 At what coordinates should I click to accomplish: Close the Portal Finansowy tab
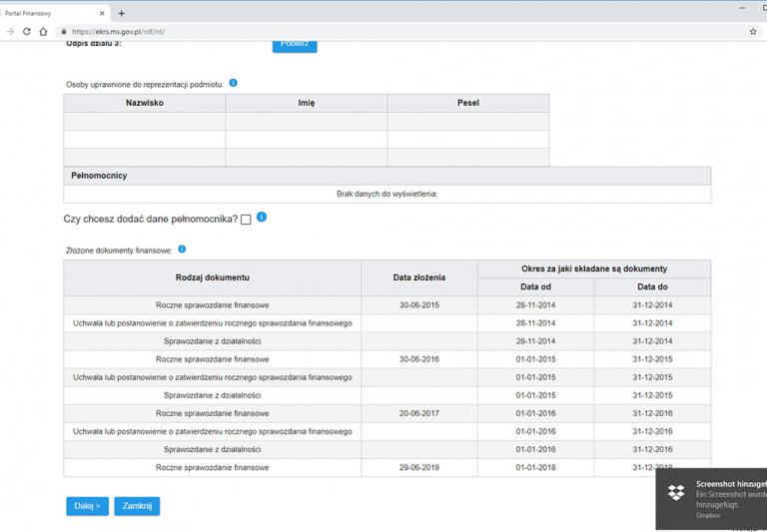point(102,13)
